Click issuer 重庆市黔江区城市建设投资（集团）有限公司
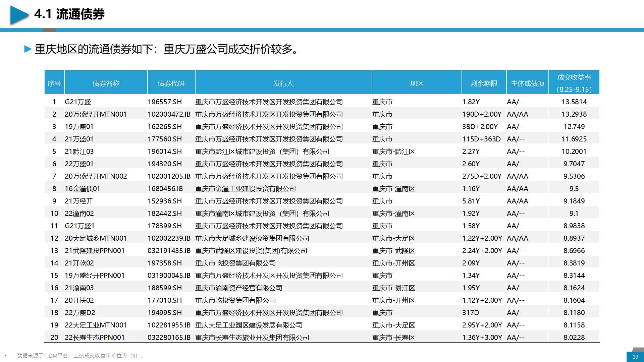Image resolution: width=644 pixels, height=362 pixels. click(x=262, y=152)
